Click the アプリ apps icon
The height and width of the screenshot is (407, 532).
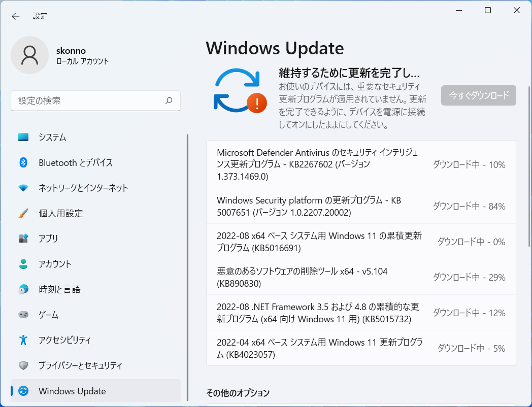[x=23, y=239]
